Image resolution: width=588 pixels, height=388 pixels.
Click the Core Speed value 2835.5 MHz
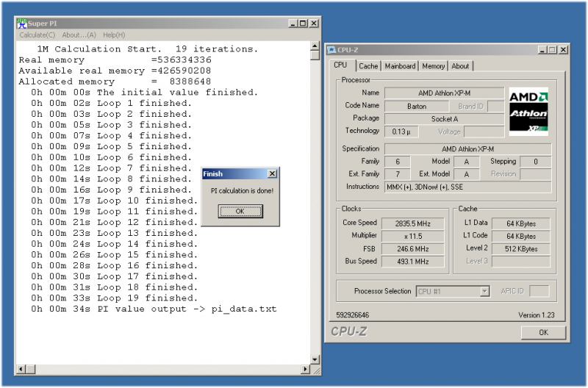(413, 223)
